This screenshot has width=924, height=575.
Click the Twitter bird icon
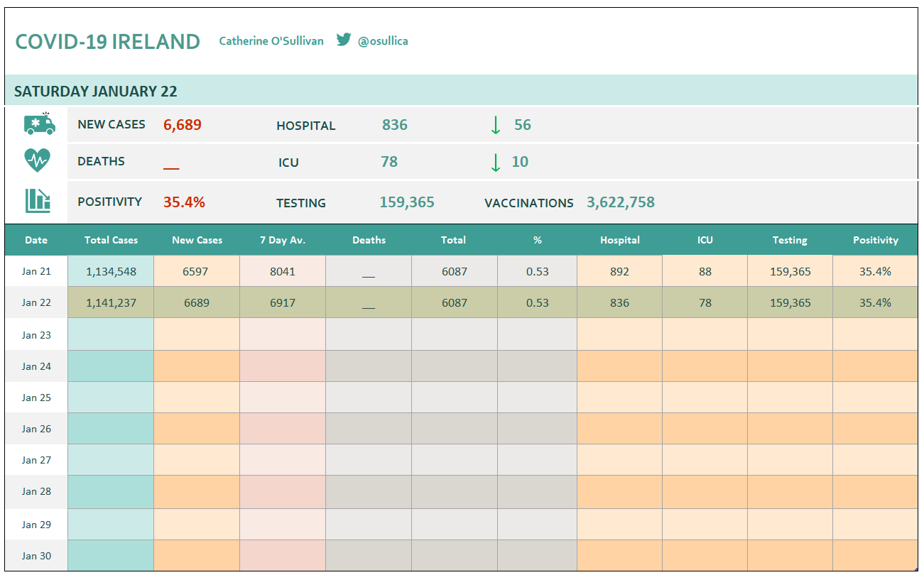[x=344, y=40]
